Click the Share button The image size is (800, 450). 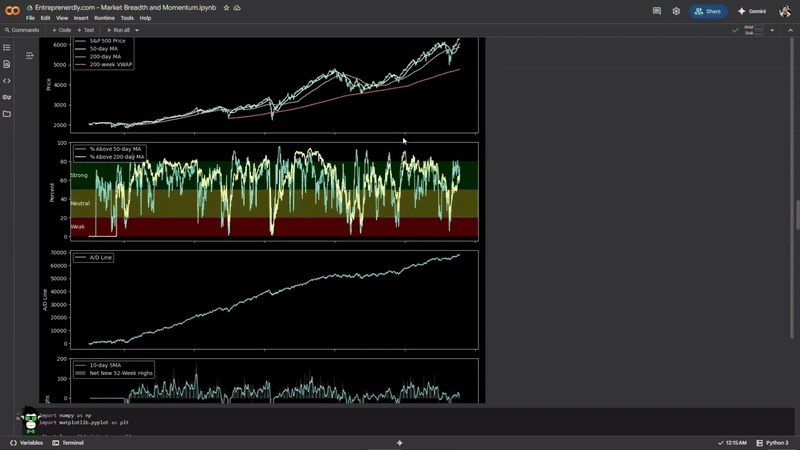pos(708,11)
